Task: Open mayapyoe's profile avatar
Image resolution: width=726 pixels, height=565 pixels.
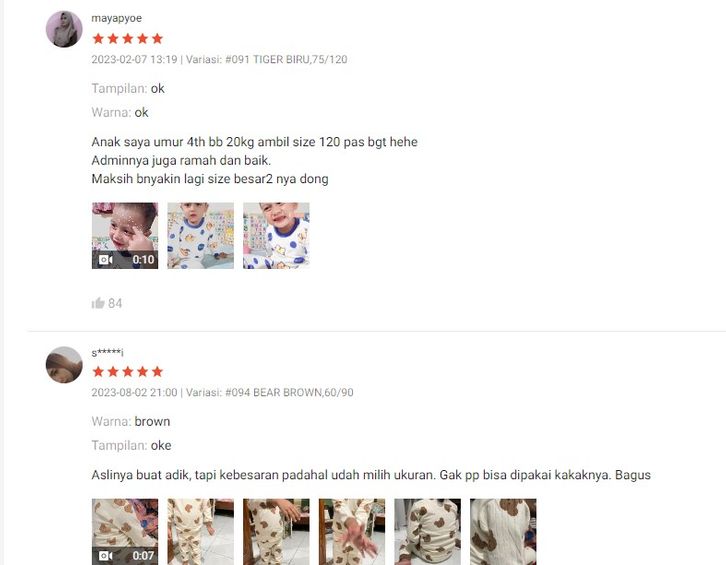Action: 64,29
